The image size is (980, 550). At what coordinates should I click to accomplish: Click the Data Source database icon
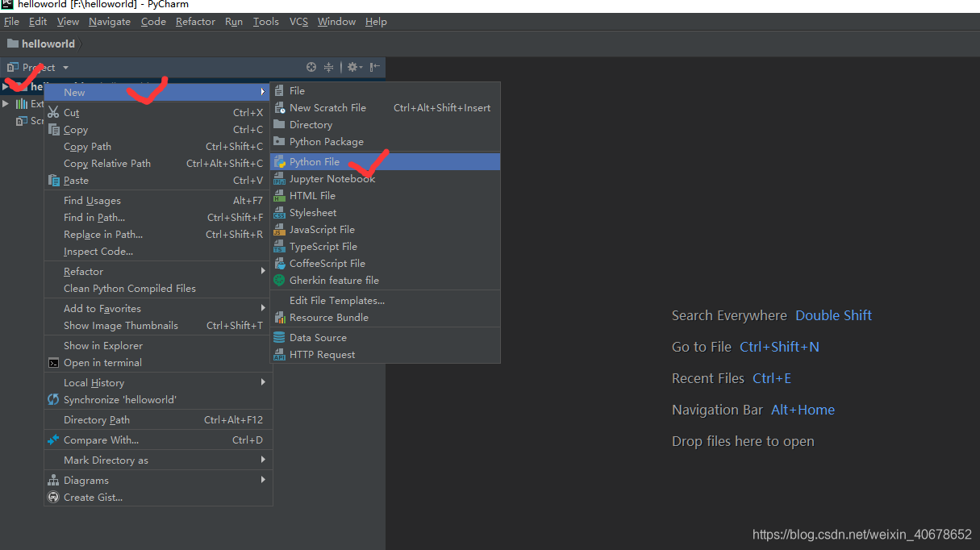pyautogui.click(x=279, y=338)
